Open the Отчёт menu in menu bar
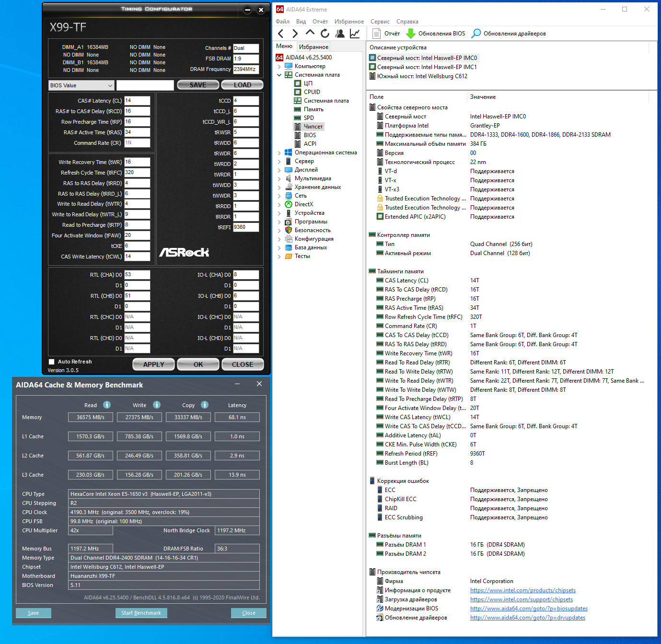The height and width of the screenshot is (644, 661). 320,22
